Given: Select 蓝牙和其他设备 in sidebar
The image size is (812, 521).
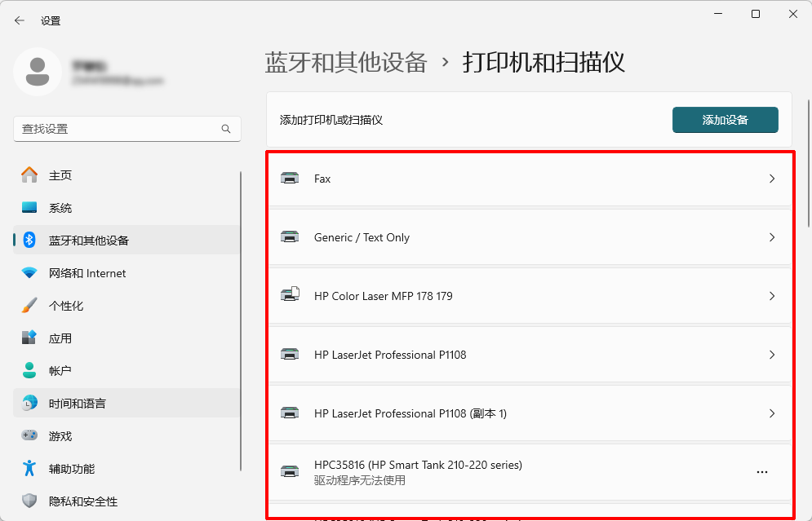Looking at the screenshot, I should click(x=126, y=240).
